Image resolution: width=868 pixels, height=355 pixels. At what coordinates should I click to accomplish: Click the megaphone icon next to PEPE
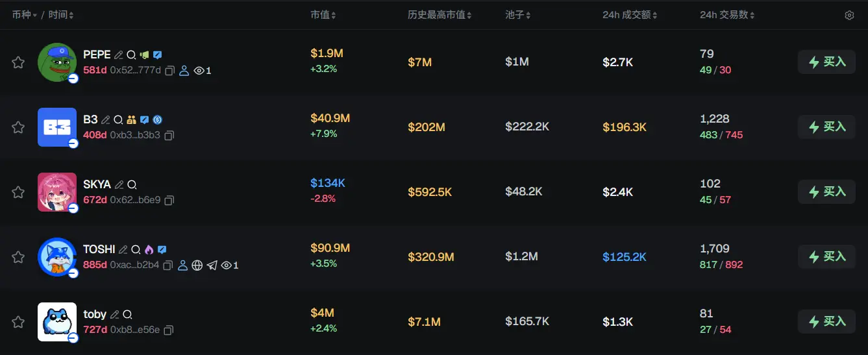pos(144,55)
